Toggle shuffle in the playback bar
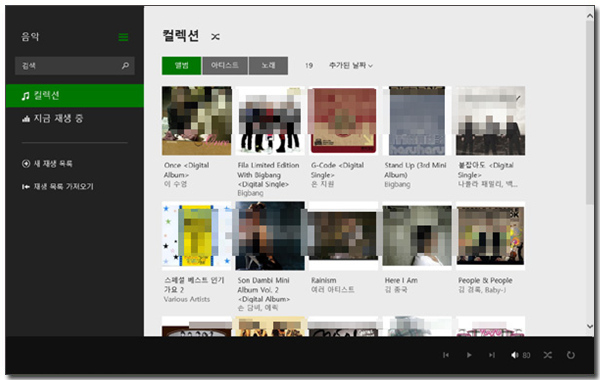Screen dimensions: 600x380 tap(548, 355)
